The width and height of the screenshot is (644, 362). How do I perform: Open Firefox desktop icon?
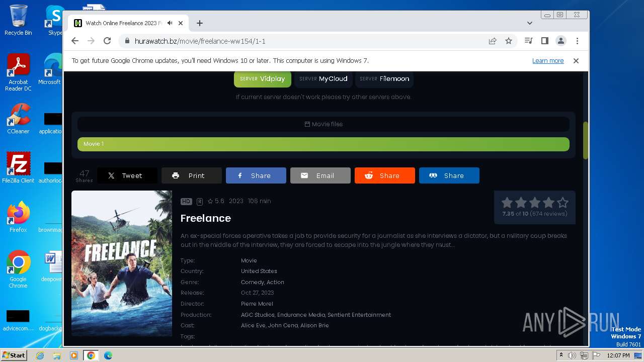[18, 217]
